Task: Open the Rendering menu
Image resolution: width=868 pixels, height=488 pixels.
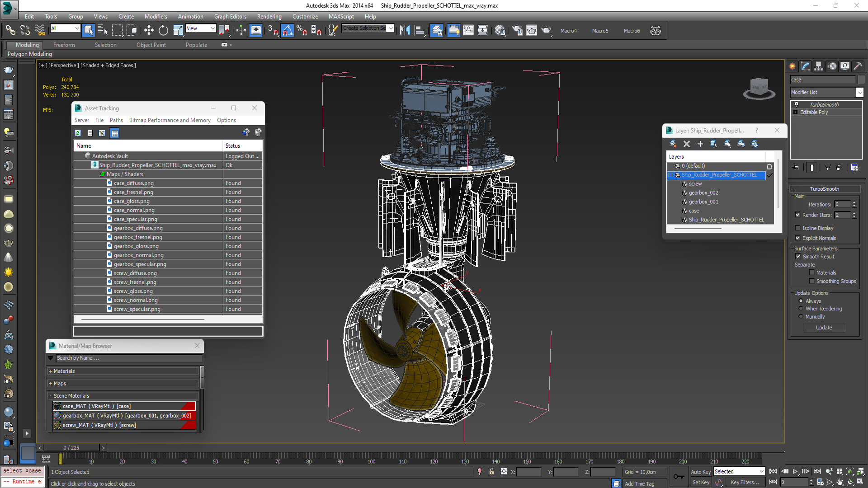Action: tap(269, 16)
